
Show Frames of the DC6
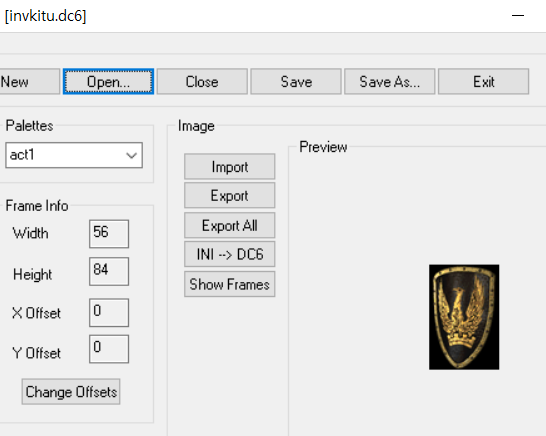coord(229,284)
